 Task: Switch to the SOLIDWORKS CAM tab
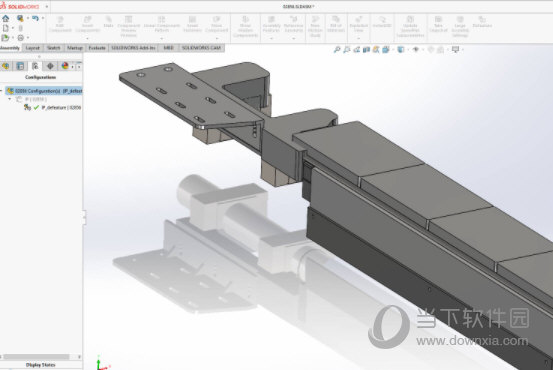click(201, 48)
